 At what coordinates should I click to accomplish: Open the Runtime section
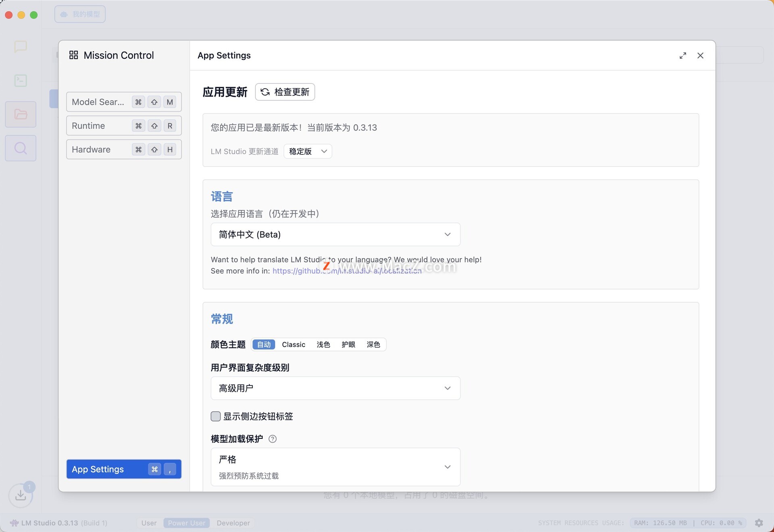[x=124, y=126]
